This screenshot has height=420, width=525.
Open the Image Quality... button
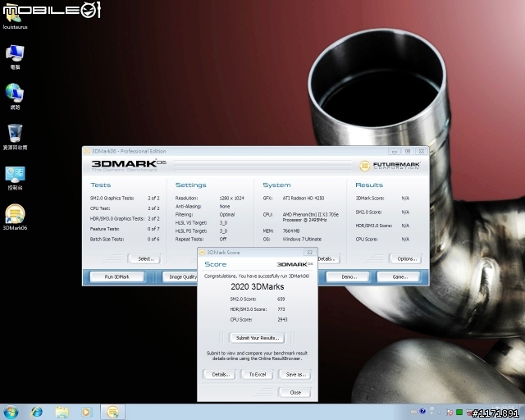180,277
